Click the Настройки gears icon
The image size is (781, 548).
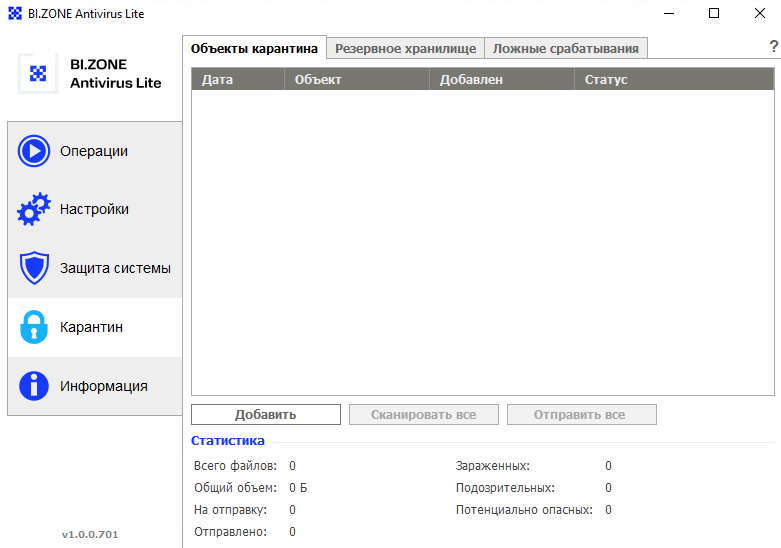click(x=34, y=209)
